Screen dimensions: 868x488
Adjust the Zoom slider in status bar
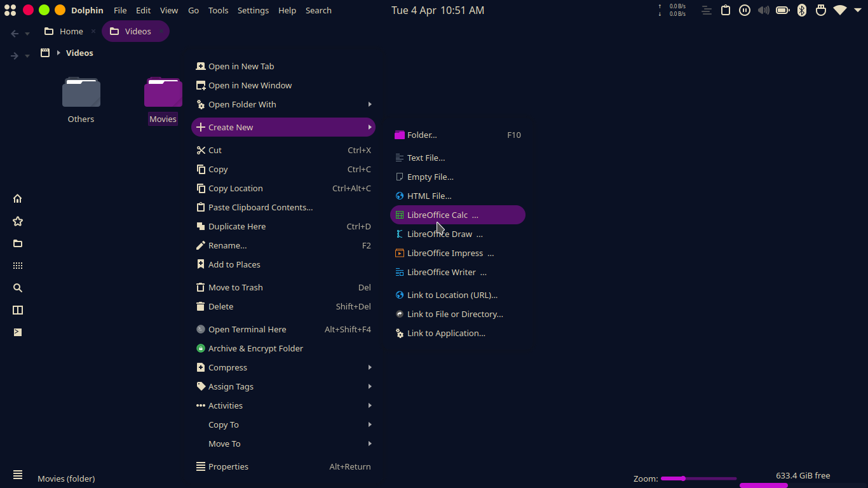tap(698, 478)
